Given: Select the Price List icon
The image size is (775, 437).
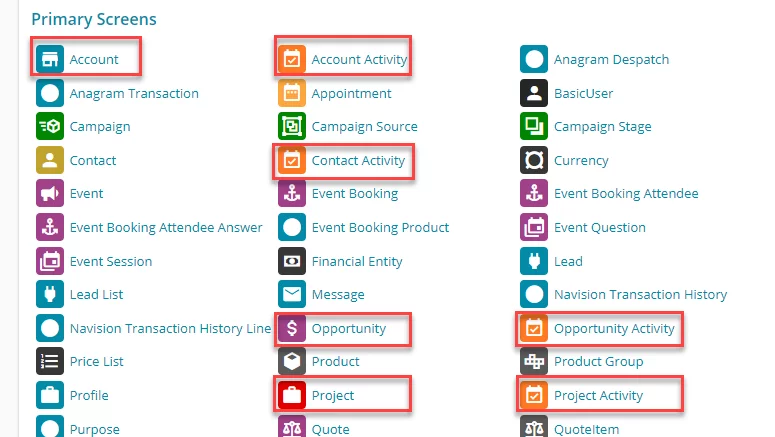Looking at the screenshot, I should (x=50, y=361).
